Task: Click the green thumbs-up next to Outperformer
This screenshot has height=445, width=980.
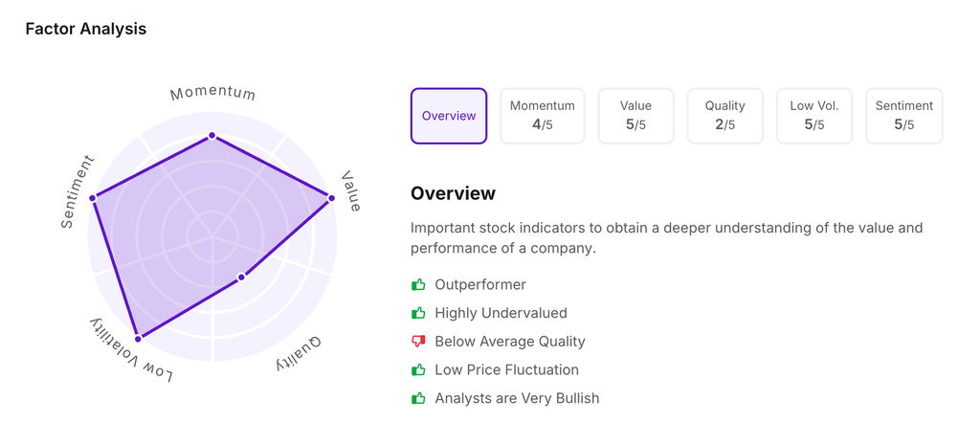Action: click(x=418, y=284)
